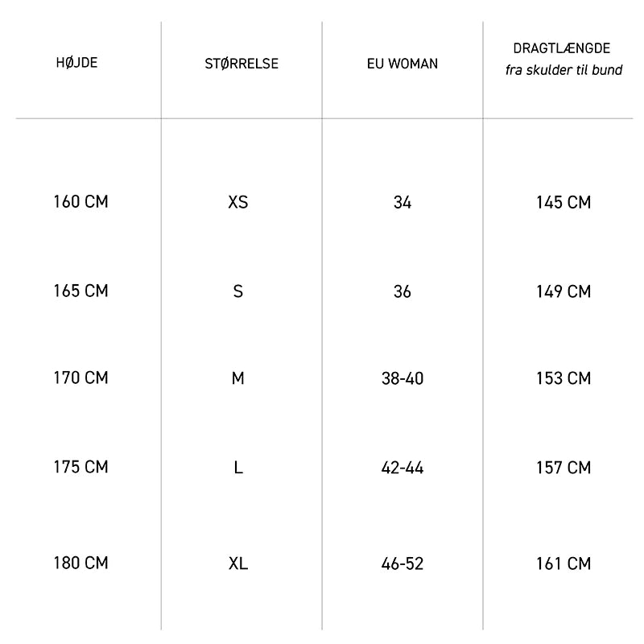The image size is (644, 644).
Task: Select the 175 CM height cell
Action: click(x=80, y=467)
